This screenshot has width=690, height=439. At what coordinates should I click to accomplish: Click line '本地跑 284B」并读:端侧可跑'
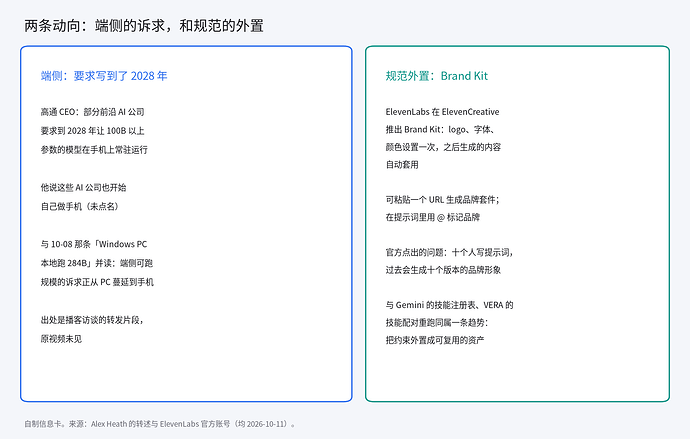pyautogui.click(x=97, y=263)
